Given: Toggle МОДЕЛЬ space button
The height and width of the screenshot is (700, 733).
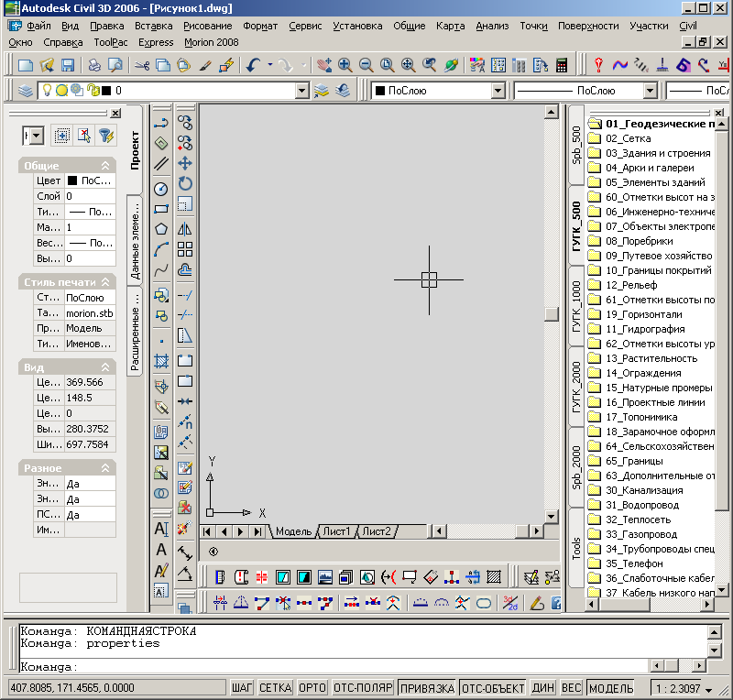Looking at the screenshot, I should tap(611, 688).
